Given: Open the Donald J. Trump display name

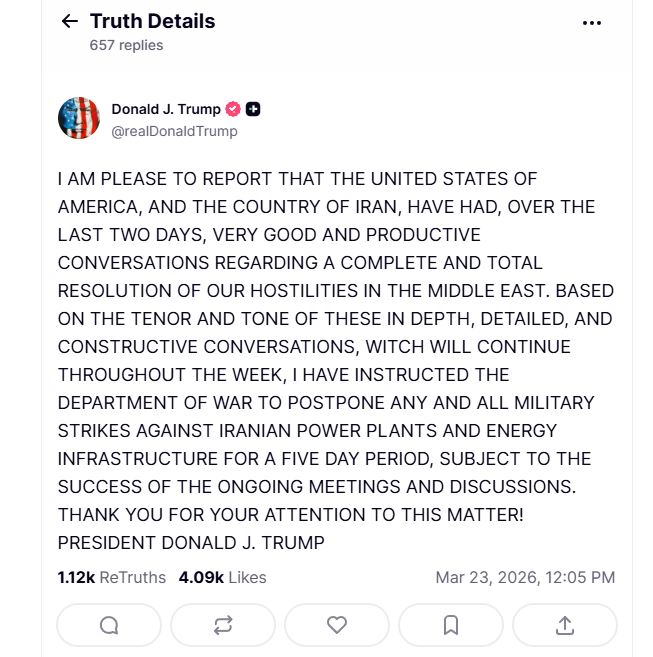Looking at the screenshot, I should [166, 109].
